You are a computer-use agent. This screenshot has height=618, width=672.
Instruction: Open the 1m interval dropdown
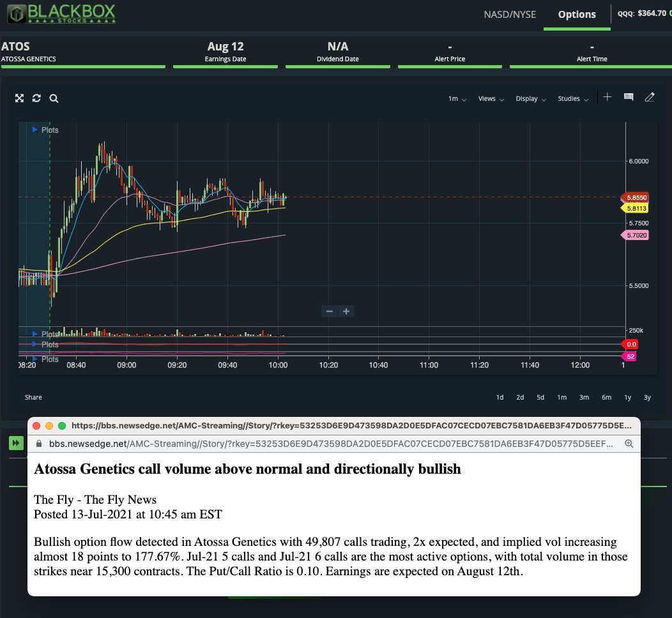457,99
